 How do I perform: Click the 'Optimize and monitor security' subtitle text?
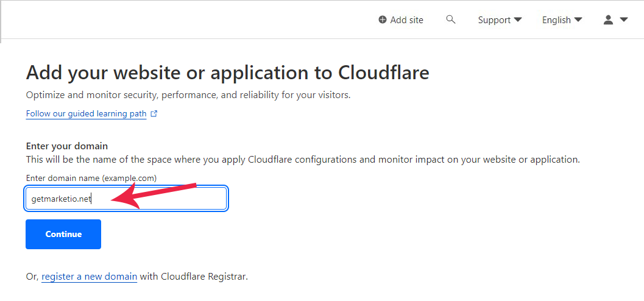(x=188, y=95)
